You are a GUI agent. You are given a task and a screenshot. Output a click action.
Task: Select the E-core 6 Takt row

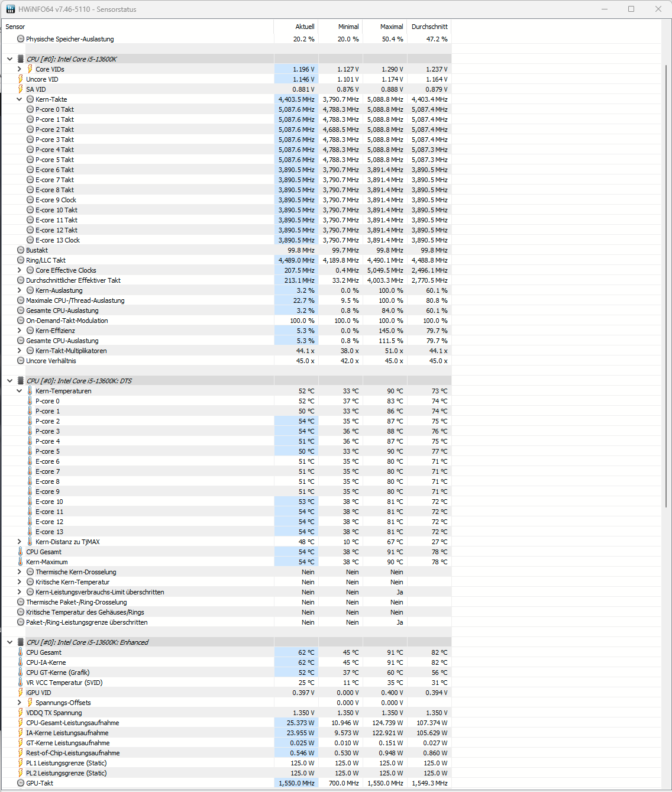tap(227, 170)
